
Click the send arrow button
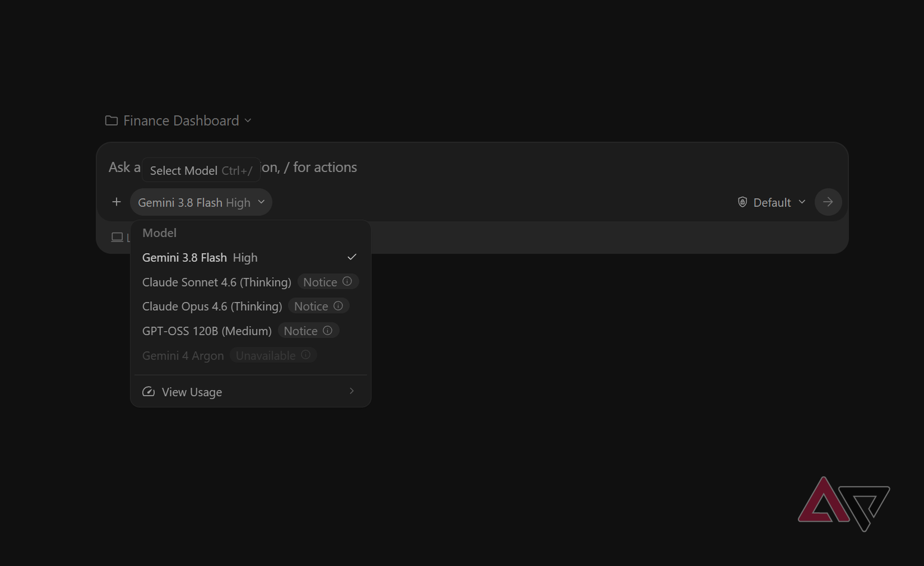(x=828, y=202)
